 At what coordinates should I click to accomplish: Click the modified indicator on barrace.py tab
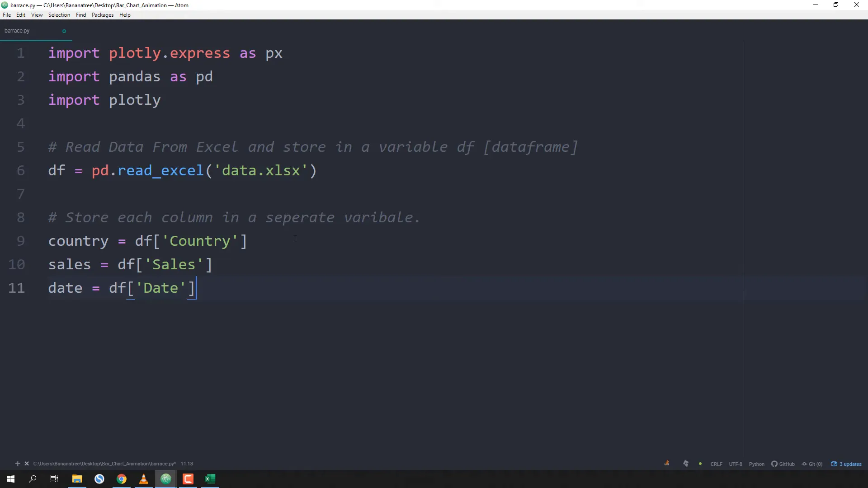pos(64,31)
